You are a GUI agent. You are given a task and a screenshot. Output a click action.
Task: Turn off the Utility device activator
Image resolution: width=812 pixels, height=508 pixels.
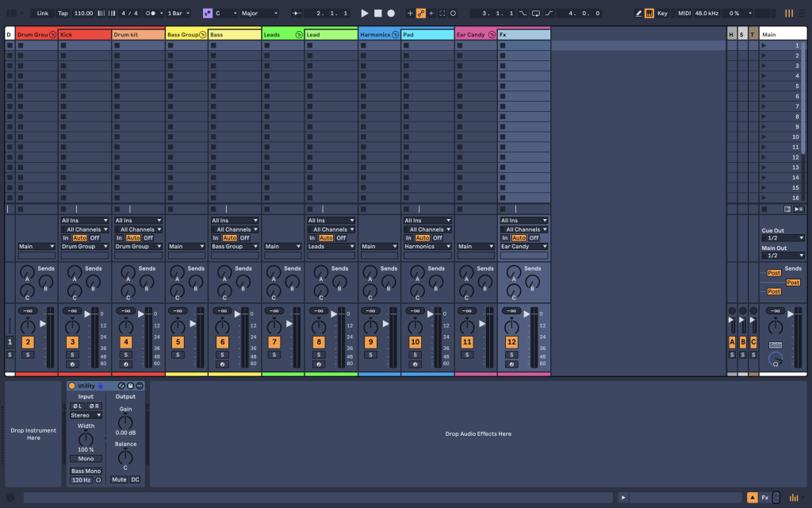(x=71, y=386)
